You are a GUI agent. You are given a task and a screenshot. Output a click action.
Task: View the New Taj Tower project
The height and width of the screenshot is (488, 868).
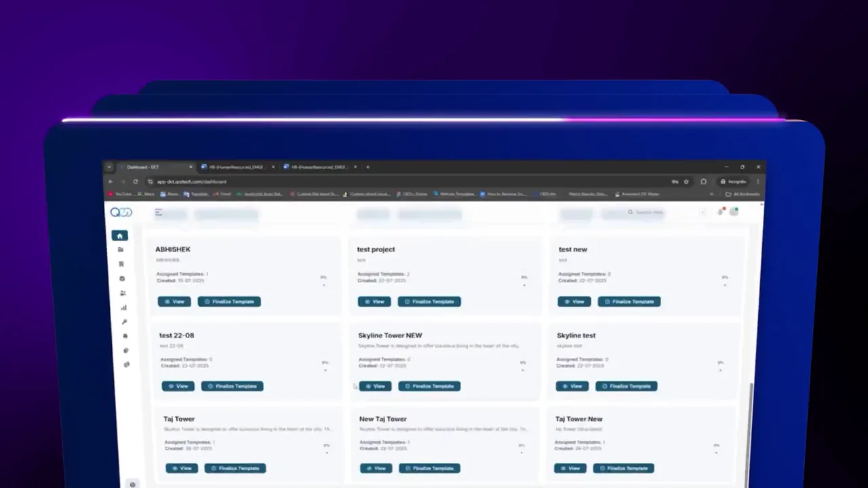pyautogui.click(x=376, y=468)
